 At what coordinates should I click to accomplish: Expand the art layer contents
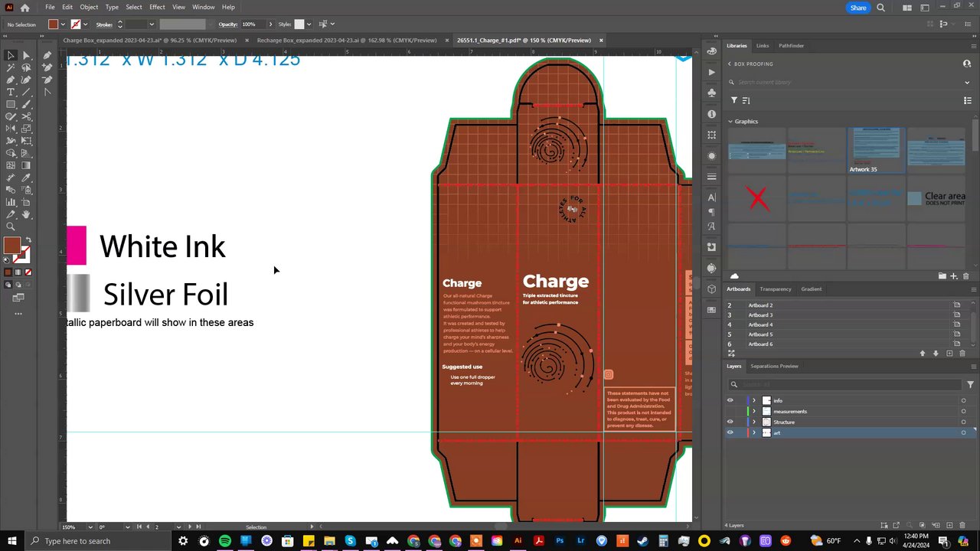753,433
